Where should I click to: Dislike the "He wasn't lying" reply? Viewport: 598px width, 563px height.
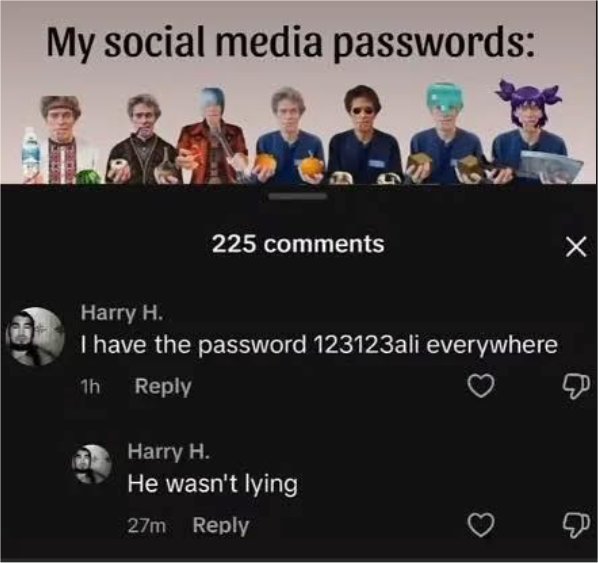tap(576, 525)
